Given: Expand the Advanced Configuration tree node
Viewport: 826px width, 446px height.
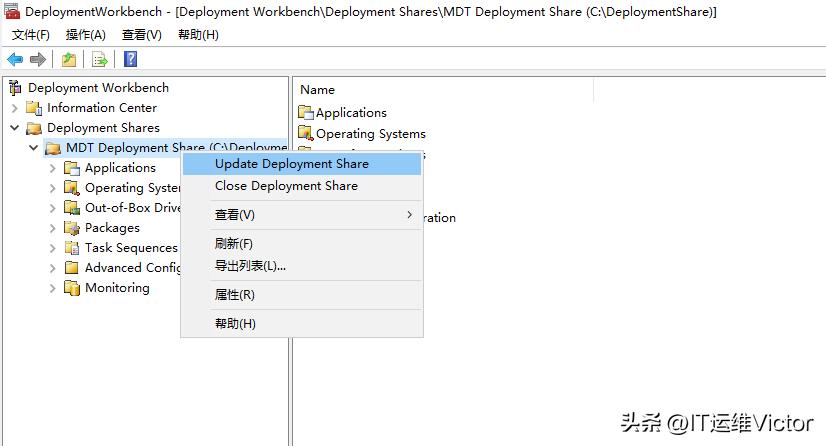Looking at the screenshot, I should click(53, 268).
